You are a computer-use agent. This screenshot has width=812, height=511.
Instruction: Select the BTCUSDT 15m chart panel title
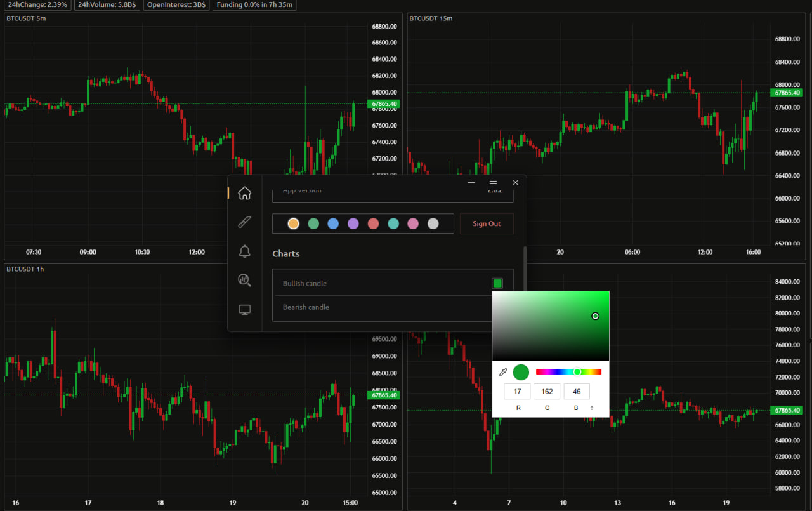(431, 18)
